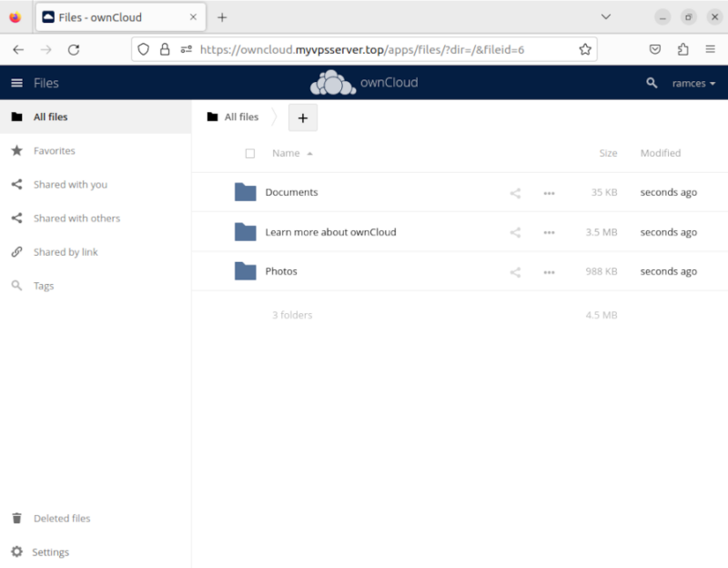Open the Tags section
The image size is (728, 568).
pos(43,285)
